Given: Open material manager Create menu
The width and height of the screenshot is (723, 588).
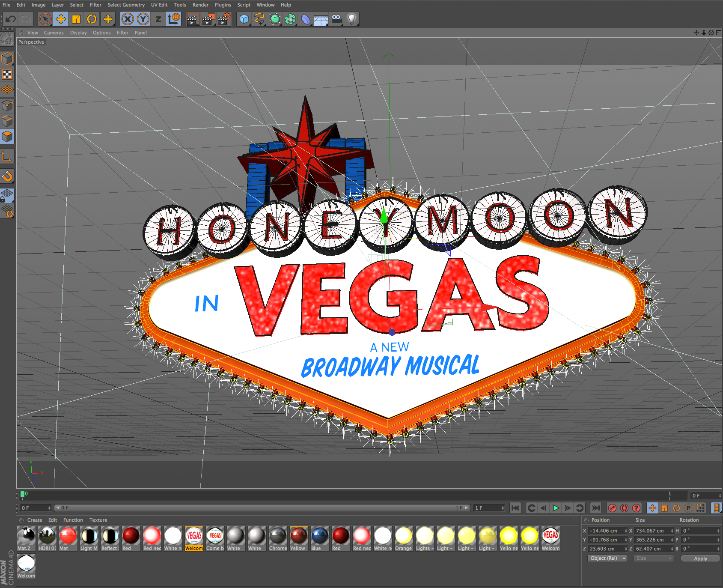Looking at the screenshot, I should [35, 520].
